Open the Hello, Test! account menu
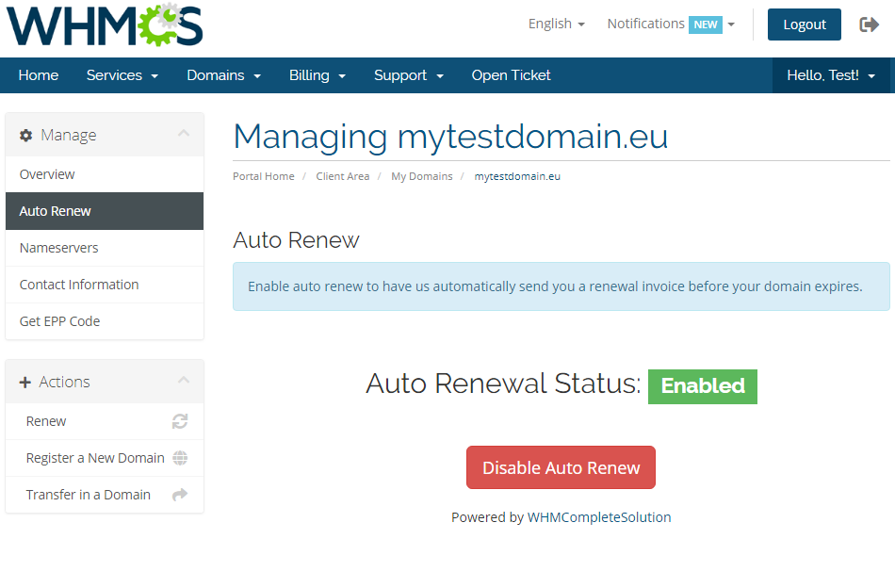This screenshot has height=588, width=895. (x=831, y=75)
